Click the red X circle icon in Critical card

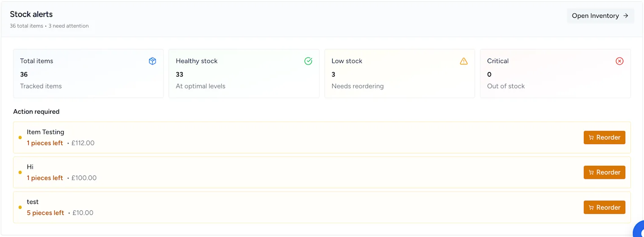click(x=619, y=61)
